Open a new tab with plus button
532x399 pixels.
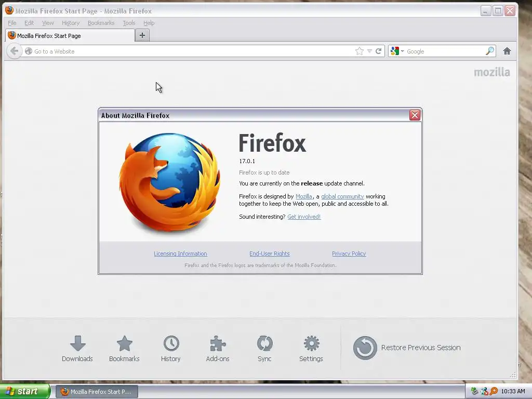[142, 35]
